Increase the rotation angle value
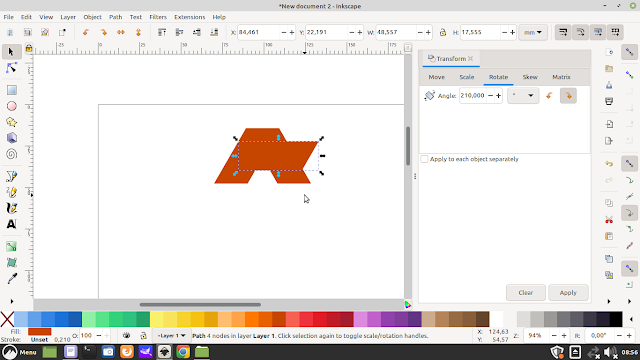 pos(498,96)
